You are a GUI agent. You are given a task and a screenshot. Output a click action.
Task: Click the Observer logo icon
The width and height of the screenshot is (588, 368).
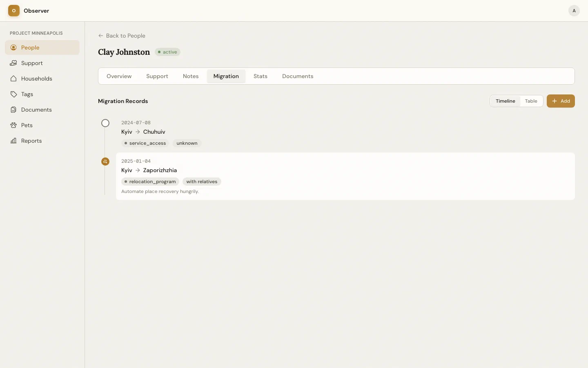[x=14, y=11]
